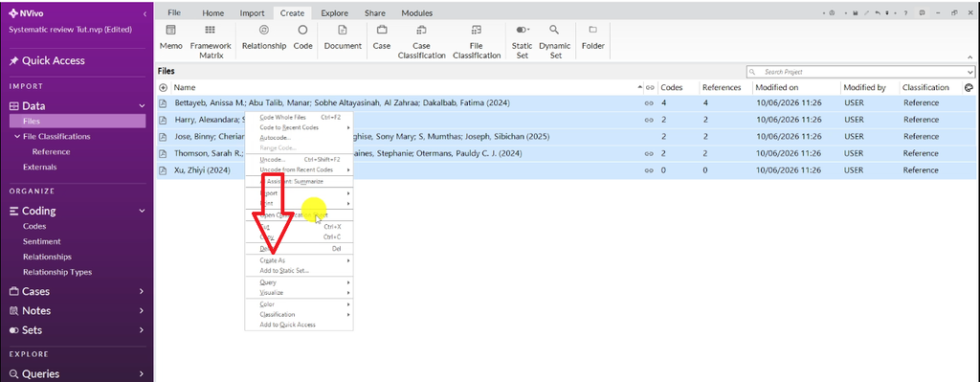The height and width of the screenshot is (382, 980).
Task: Open File Classification in the ribbon
Action: pos(477,41)
